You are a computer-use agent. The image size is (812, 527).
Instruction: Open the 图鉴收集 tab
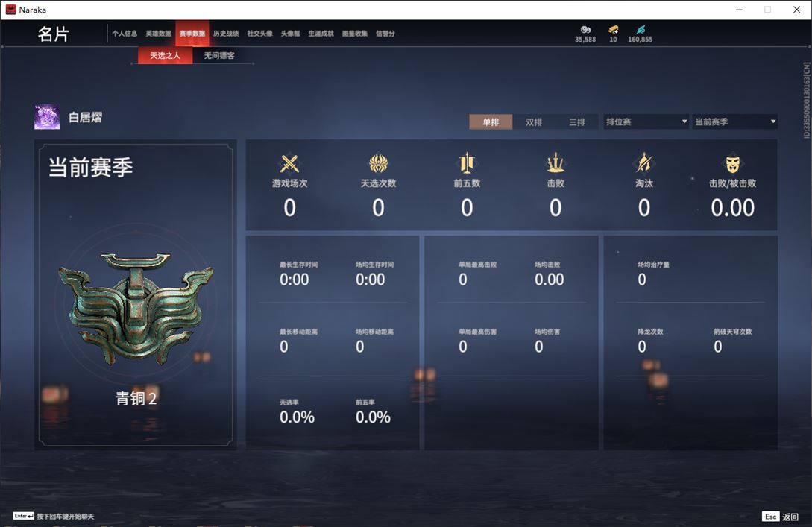point(355,34)
